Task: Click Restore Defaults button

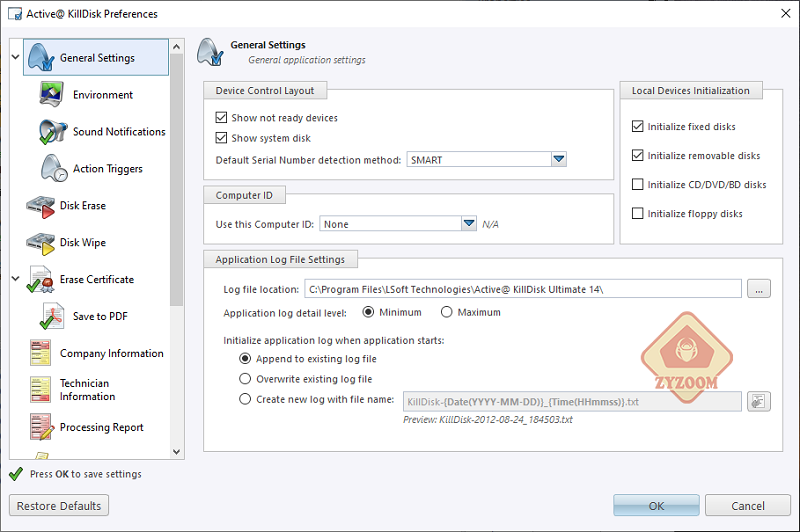Action: click(x=59, y=505)
